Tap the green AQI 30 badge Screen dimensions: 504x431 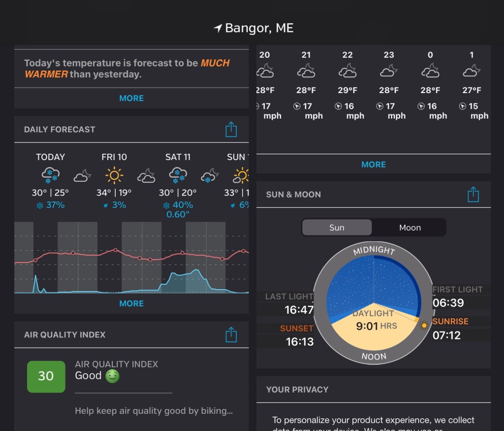[46, 376]
